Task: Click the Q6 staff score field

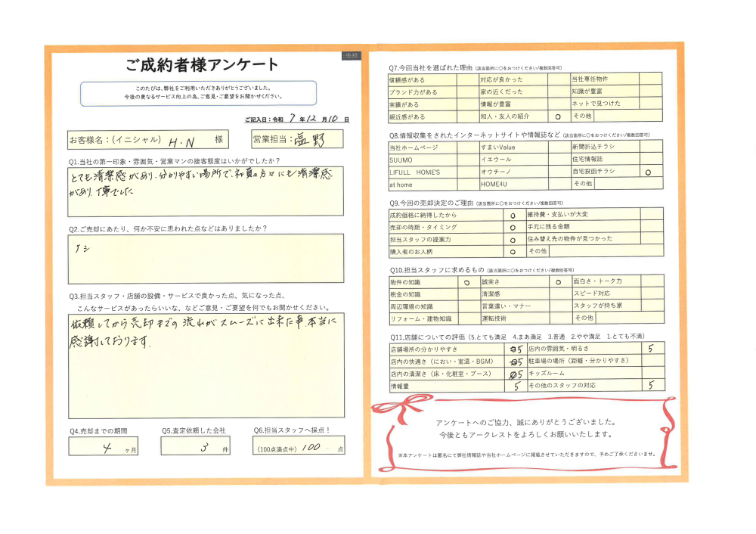Action: point(299,447)
